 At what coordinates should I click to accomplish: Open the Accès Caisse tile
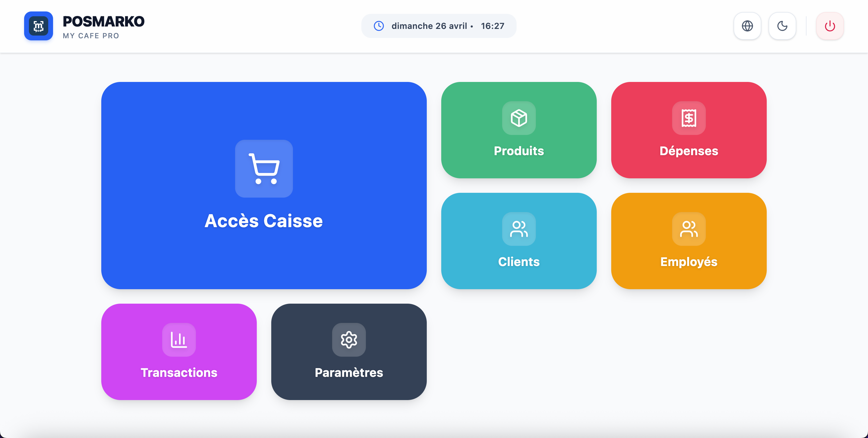click(264, 186)
